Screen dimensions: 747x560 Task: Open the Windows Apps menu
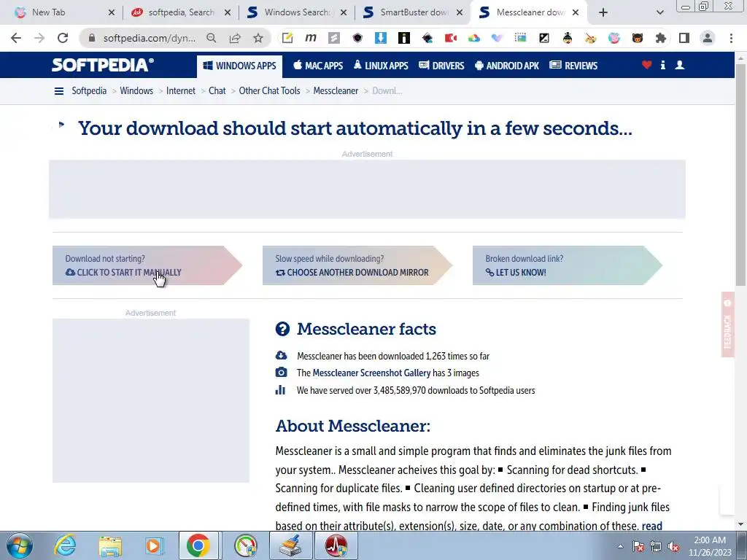(239, 66)
